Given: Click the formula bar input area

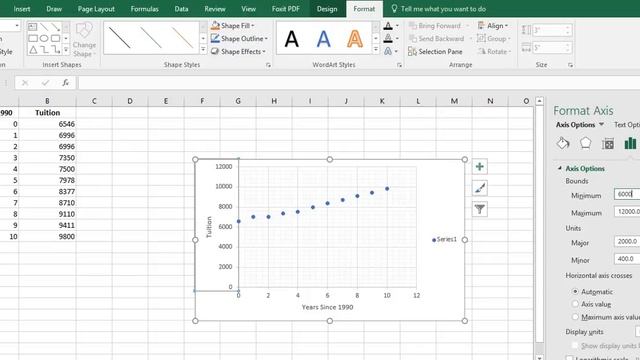Looking at the screenshot, I should pyautogui.click(x=359, y=83).
